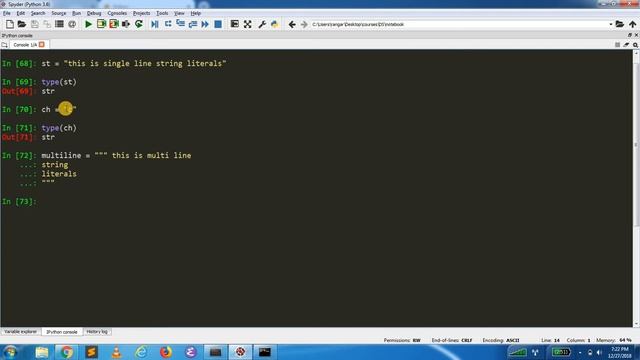Click the Step over current line icon
Screen dimensions: 640x360
[x=168, y=24]
